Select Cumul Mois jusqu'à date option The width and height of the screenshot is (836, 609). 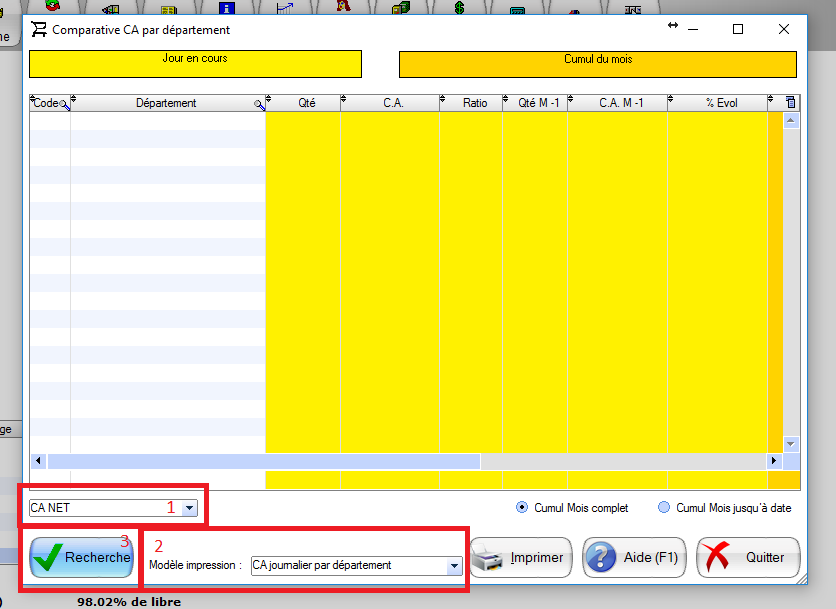click(x=664, y=508)
